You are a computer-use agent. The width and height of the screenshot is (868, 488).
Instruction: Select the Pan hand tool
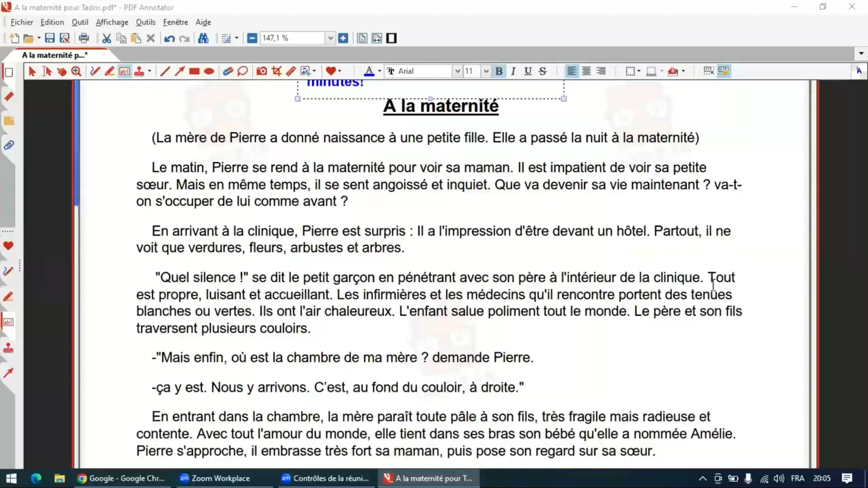(62, 71)
